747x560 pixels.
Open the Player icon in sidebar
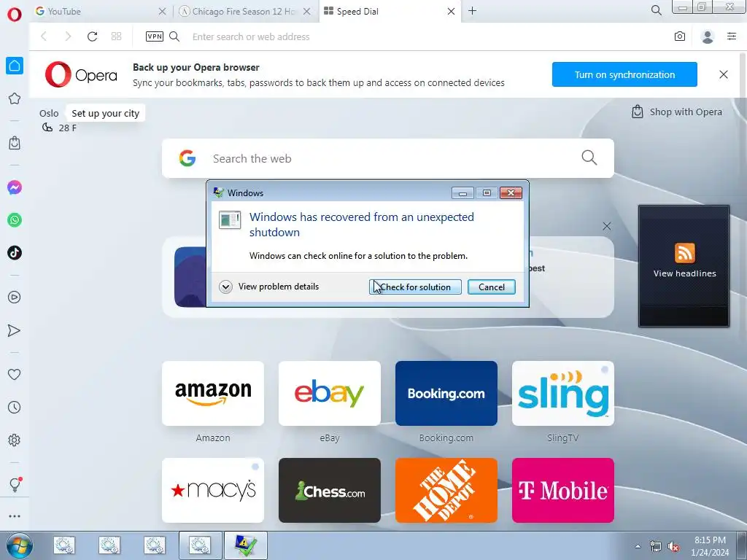click(x=15, y=297)
